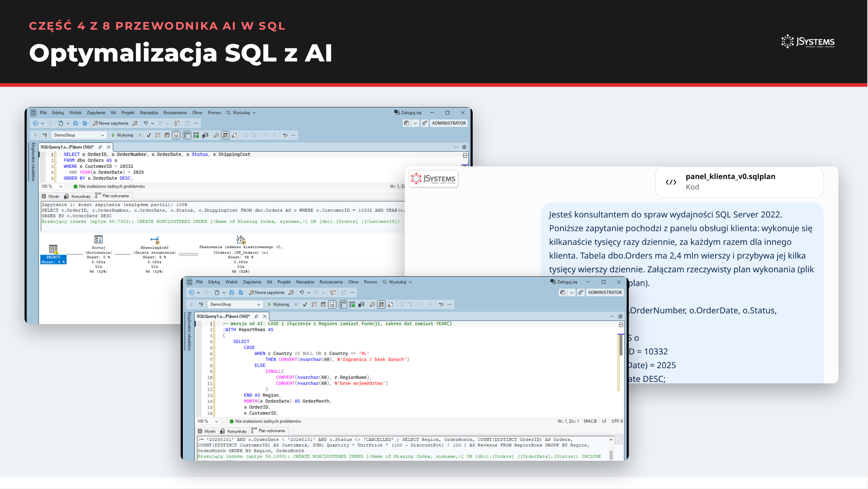Open Rozszerzenia menu in front window
The height and width of the screenshot is (489, 868).
(331, 282)
